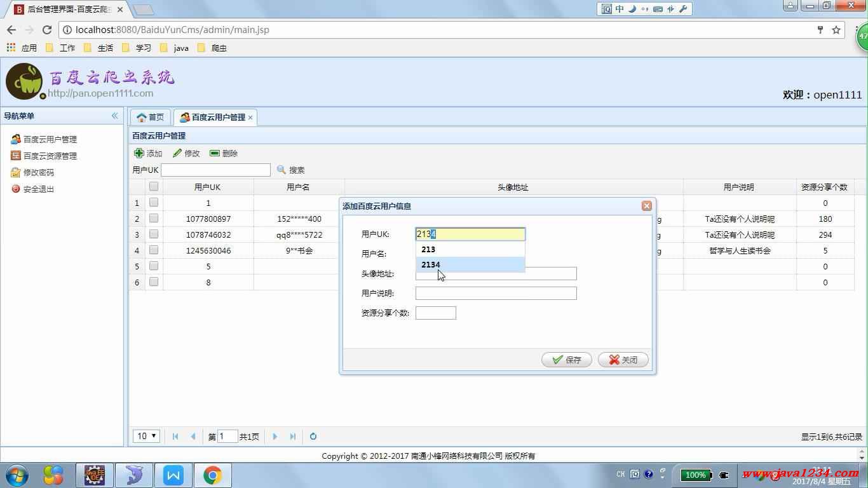Open the dolphin app taskbar icon

(x=134, y=475)
